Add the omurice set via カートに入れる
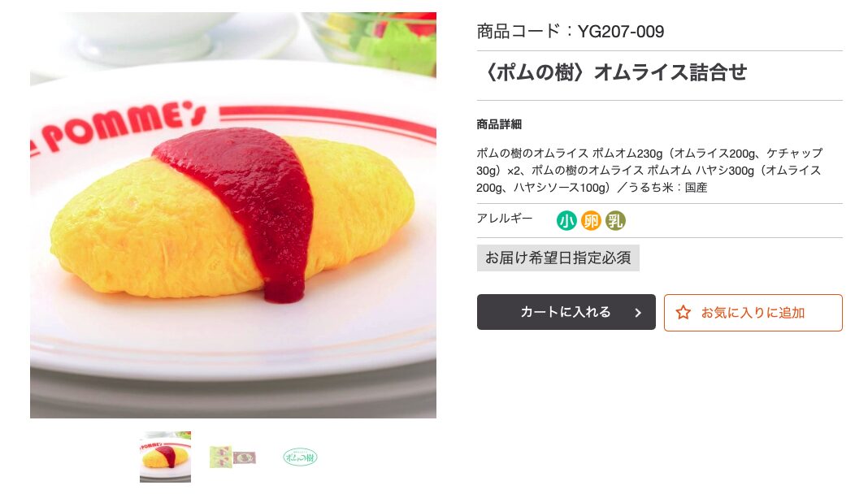868x494 pixels. [x=566, y=312]
